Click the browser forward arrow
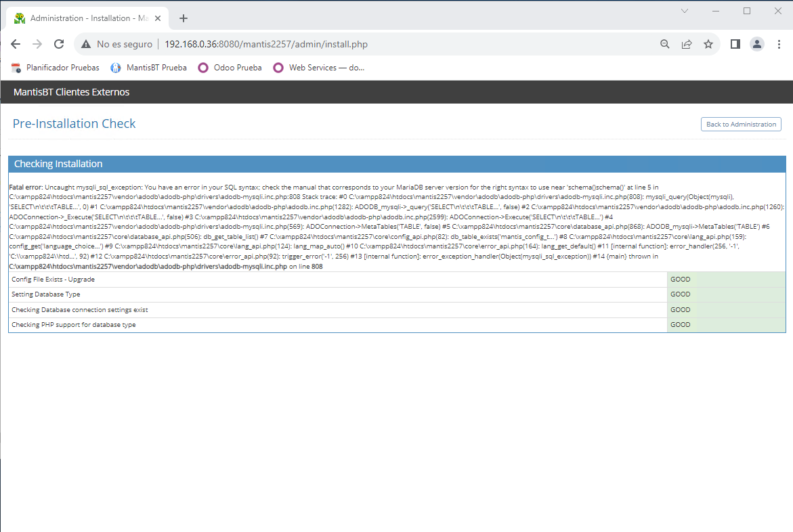 click(x=37, y=44)
